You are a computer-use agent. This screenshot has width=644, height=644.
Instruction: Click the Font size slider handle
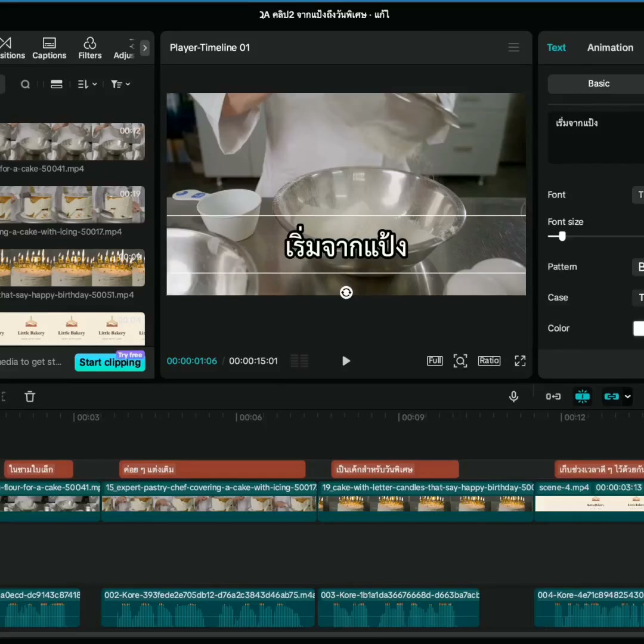point(562,236)
